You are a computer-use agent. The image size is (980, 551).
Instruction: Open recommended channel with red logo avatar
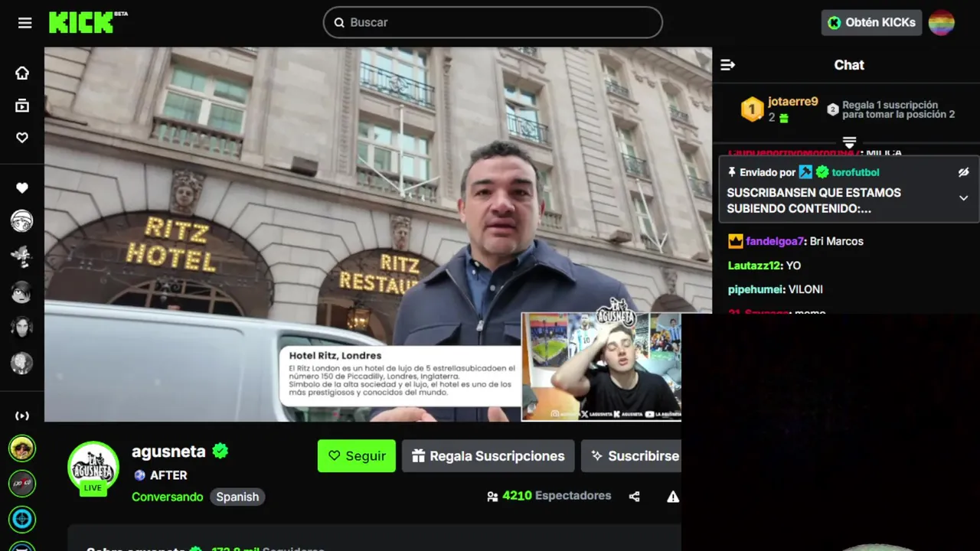tap(22, 484)
